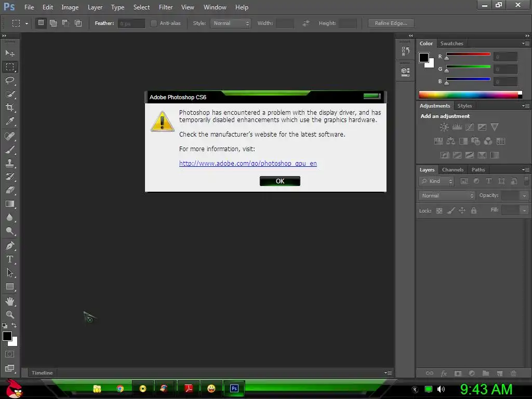Image resolution: width=532 pixels, height=399 pixels.
Task: Click the R red channel slider
Action: (x=468, y=54)
